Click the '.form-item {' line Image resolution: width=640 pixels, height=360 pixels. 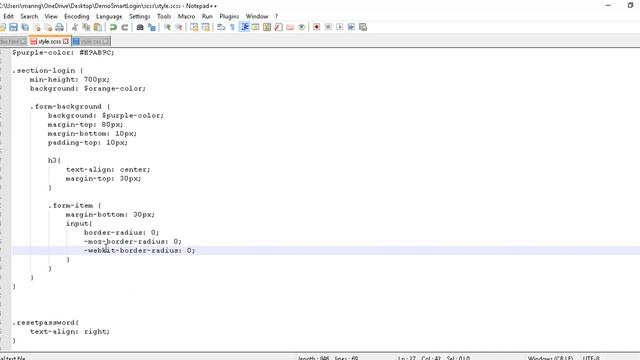click(x=75, y=205)
